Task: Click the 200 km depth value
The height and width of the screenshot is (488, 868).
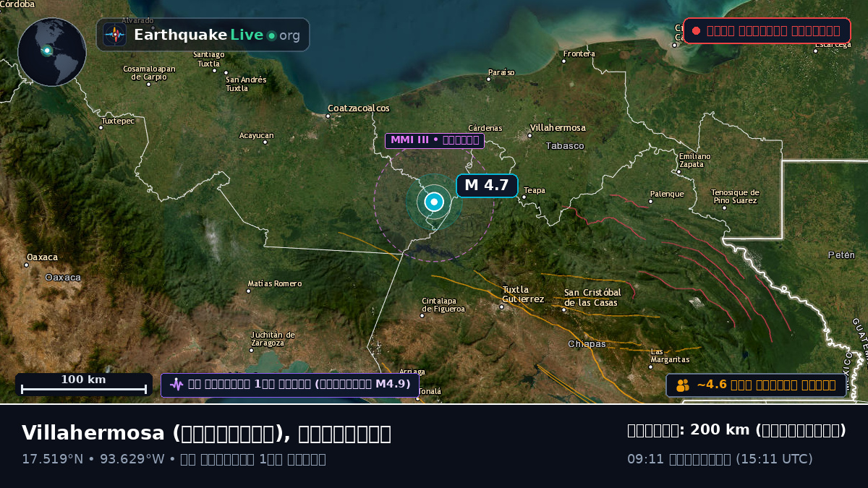Action: click(x=720, y=430)
